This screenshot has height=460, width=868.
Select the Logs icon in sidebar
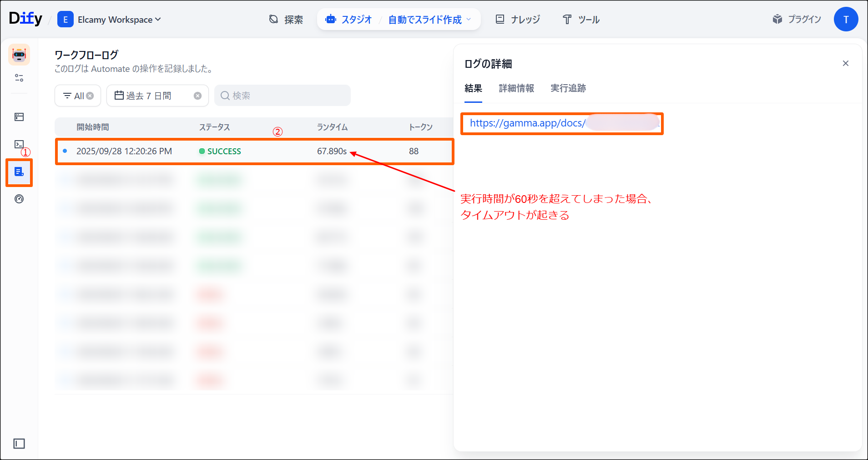19,172
